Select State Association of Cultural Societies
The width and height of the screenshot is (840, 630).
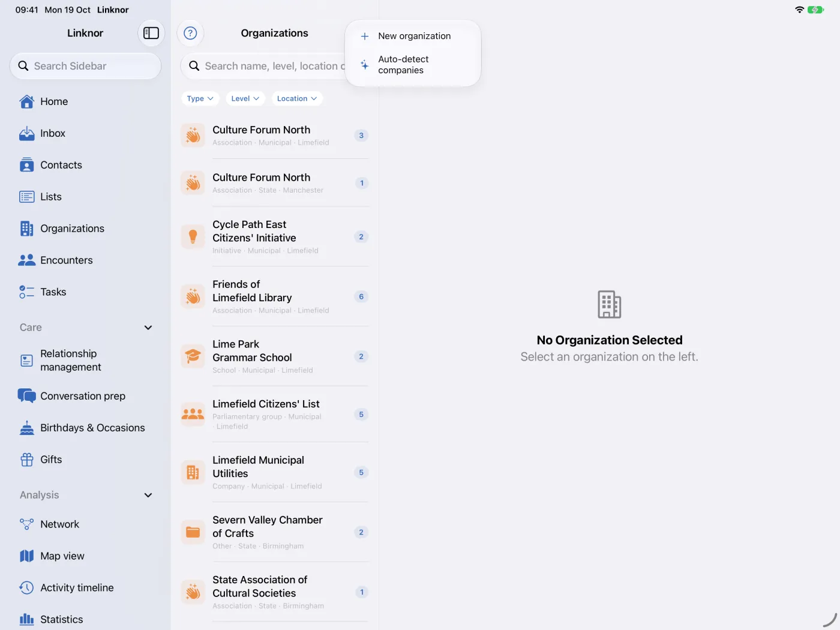coord(275,592)
